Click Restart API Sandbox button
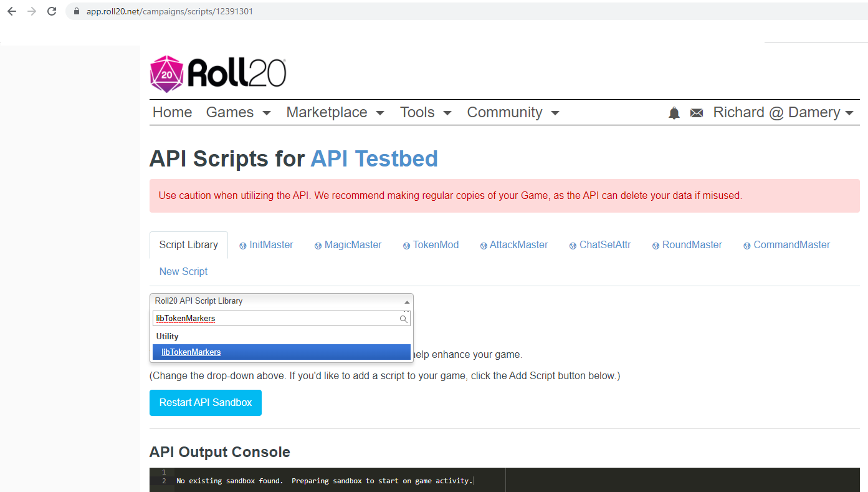 (206, 403)
